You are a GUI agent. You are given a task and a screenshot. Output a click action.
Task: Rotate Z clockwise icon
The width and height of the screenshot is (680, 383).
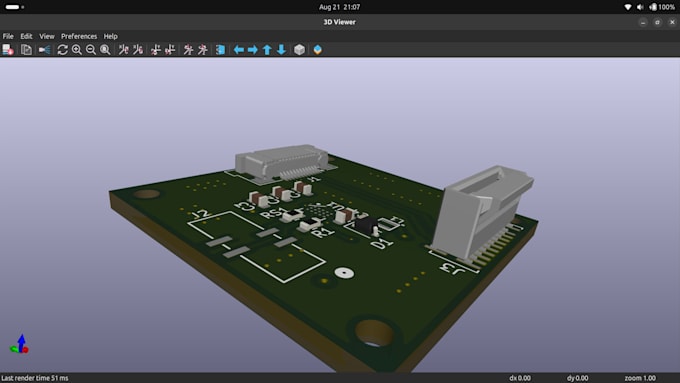coord(188,50)
